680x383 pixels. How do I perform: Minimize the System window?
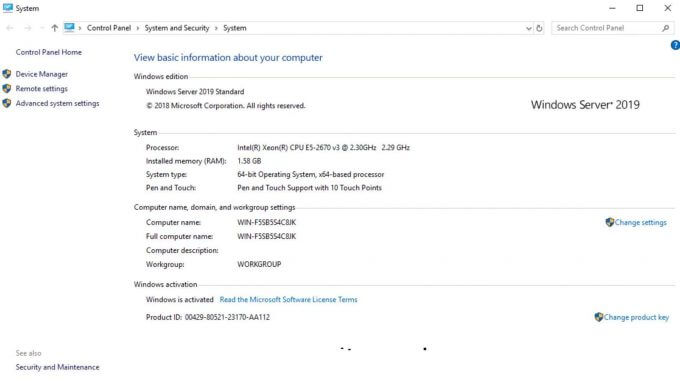click(x=612, y=8)
